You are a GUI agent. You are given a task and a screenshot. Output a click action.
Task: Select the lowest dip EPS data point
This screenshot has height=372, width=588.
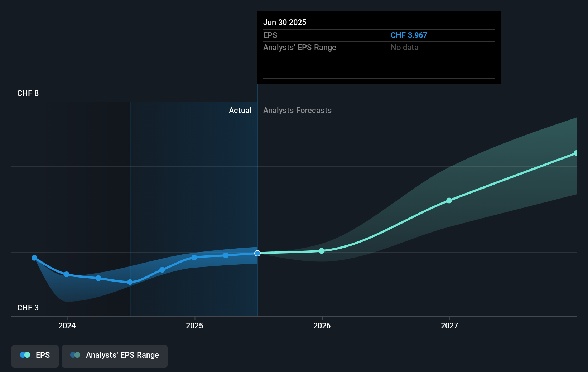click(130, 283)
